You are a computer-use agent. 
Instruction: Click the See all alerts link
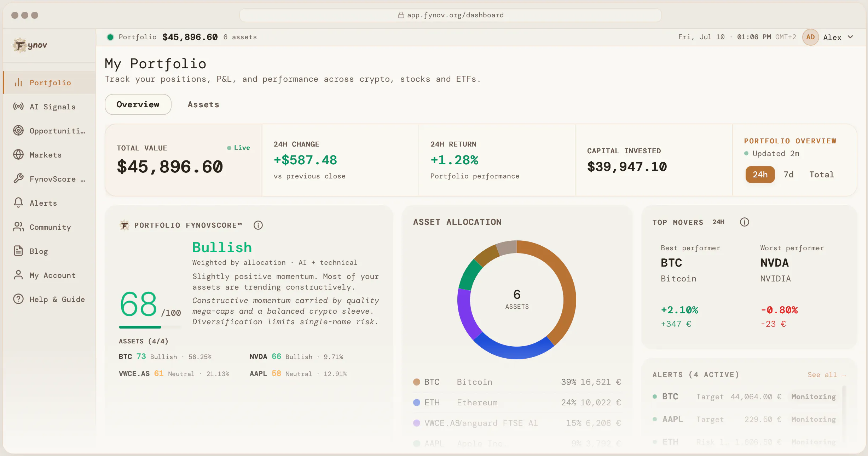(827, 375)
